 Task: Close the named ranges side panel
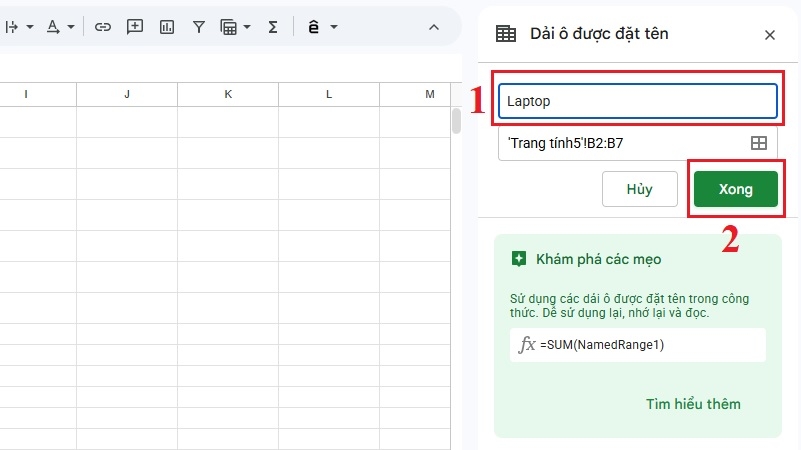click(x=769, y=35)
